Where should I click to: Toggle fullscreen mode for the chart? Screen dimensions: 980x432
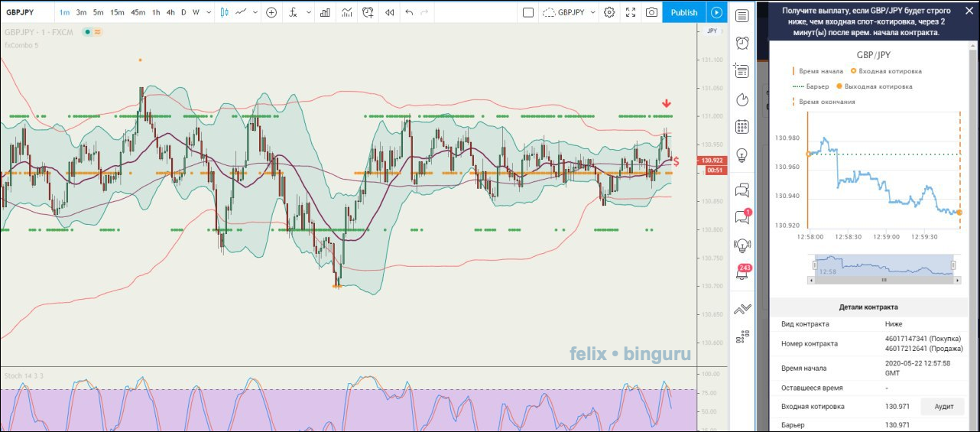(631, 12)
